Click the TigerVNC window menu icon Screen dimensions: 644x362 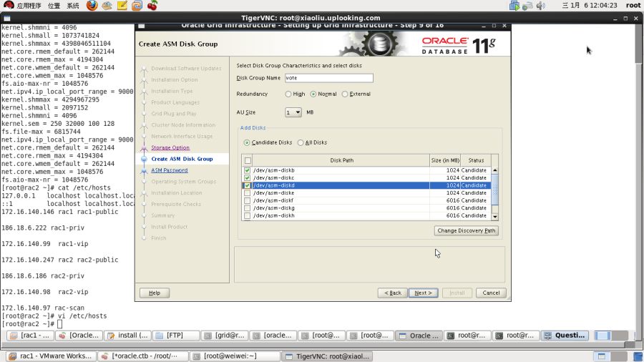coord(7,19)
